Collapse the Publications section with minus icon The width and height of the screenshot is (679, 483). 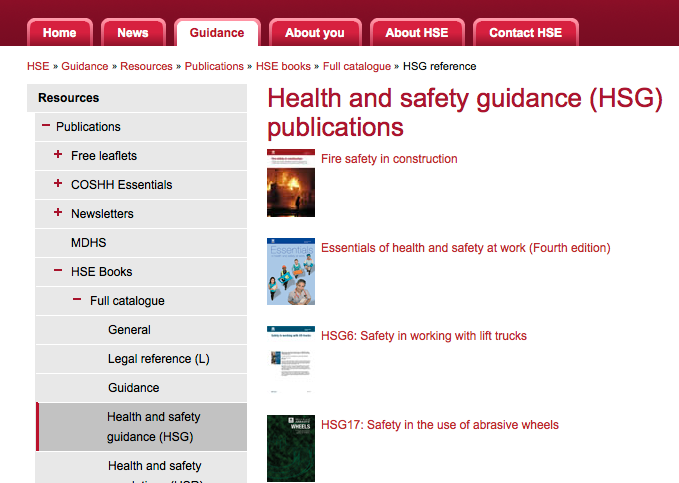pos(45,126)
